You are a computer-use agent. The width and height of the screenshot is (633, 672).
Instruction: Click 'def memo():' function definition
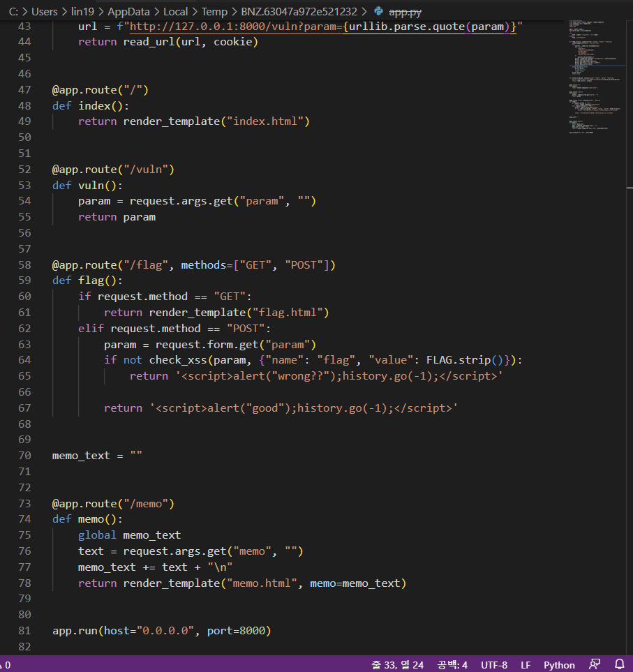pos(87,519)
